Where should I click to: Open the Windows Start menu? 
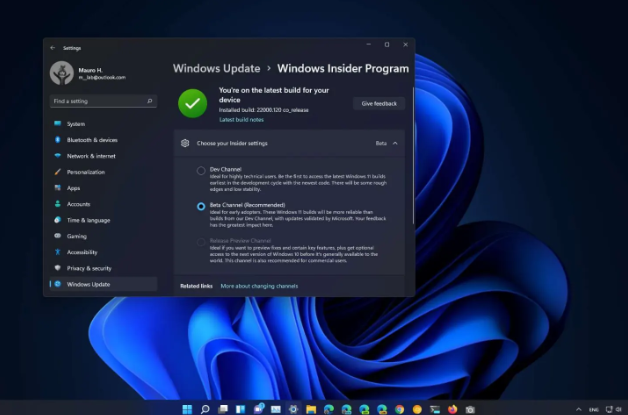[x=187, y=409]
